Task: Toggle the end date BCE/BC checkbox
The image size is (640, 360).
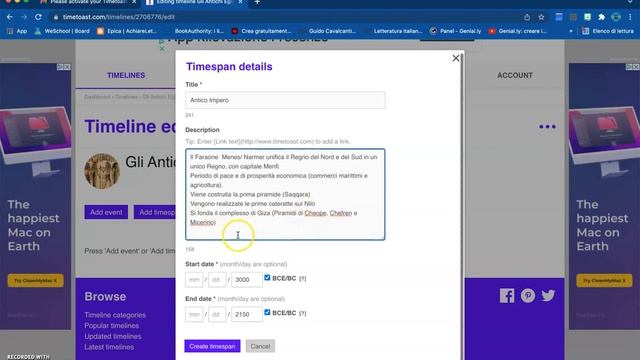Action: click(x=267, y=312)
